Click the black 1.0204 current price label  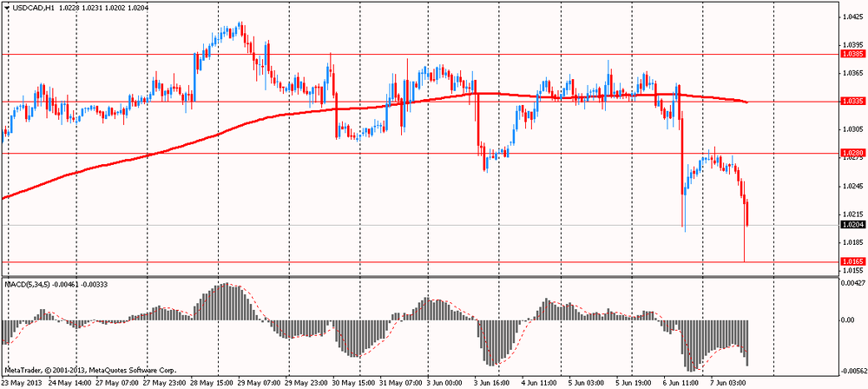[x=852, y=225]
